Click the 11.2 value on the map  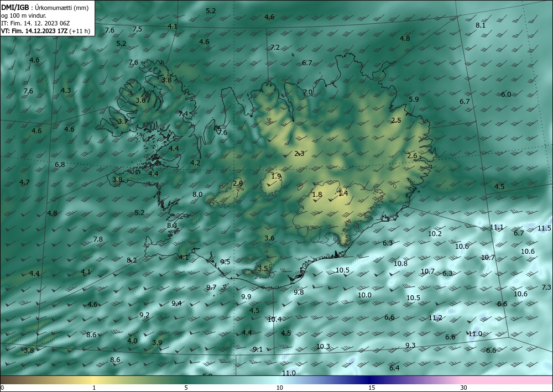[x=435, y=318]
